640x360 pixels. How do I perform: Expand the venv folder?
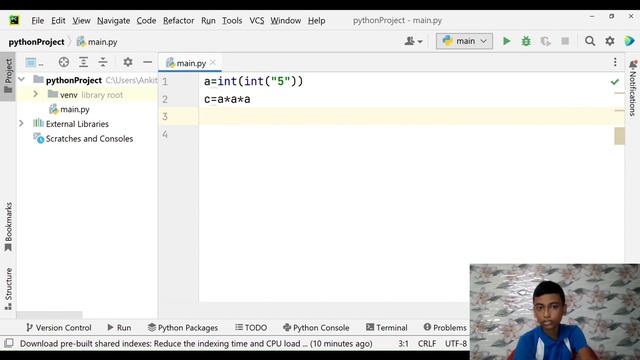point(36,94)
